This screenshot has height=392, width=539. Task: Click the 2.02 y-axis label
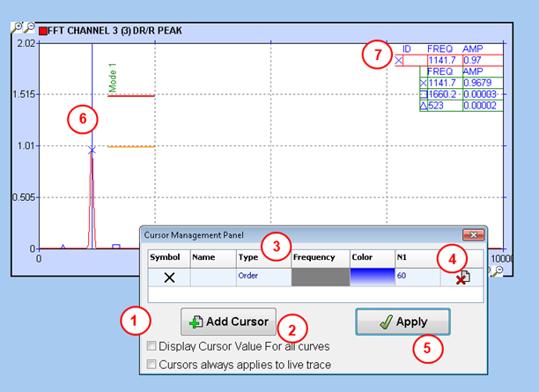26,43
